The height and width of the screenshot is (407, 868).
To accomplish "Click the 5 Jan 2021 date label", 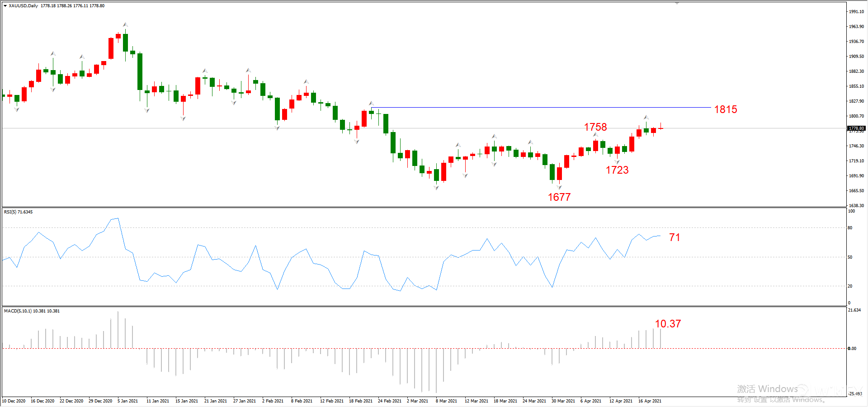I will click(x=128, y=401).
